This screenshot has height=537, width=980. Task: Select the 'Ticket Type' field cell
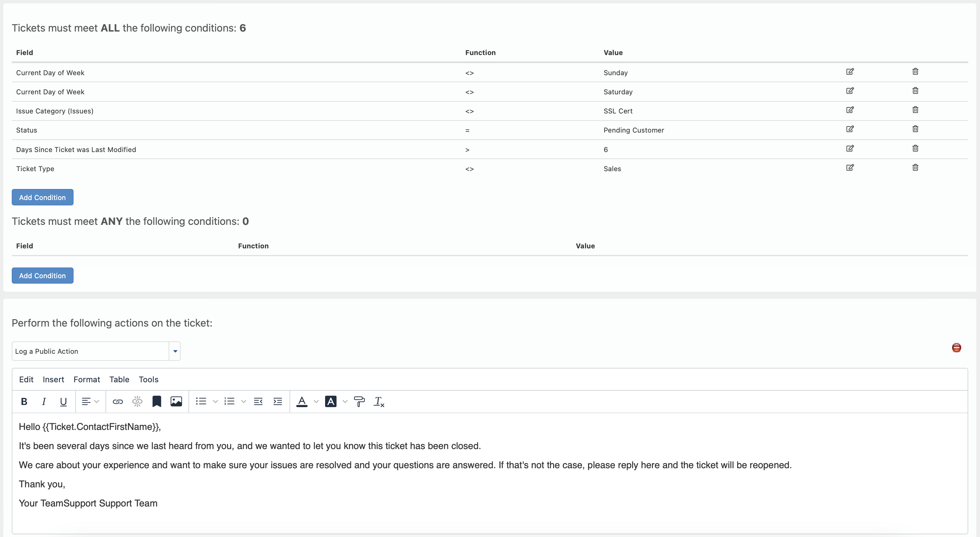[x=35, y=168]
